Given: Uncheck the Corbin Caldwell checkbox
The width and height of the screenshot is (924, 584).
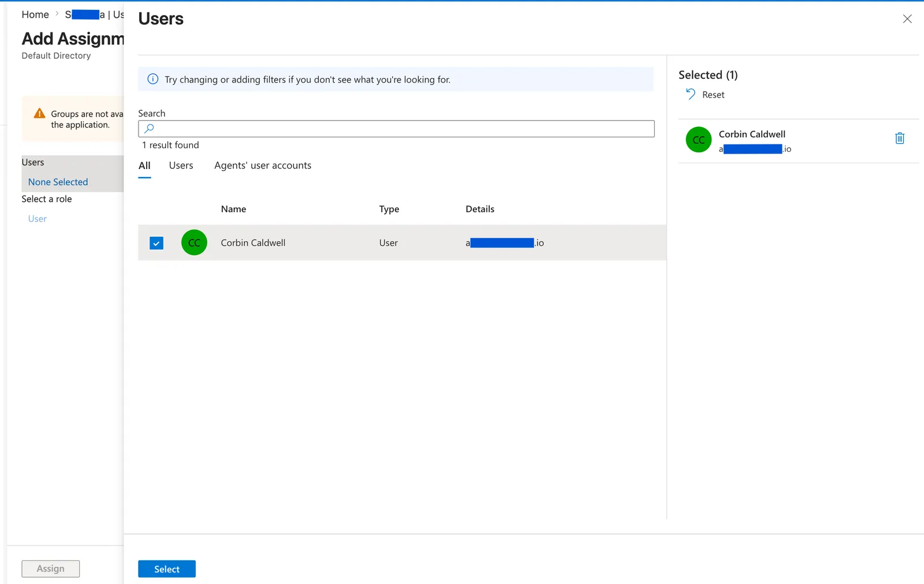Looking at the screenshot, I should [157, 243].
